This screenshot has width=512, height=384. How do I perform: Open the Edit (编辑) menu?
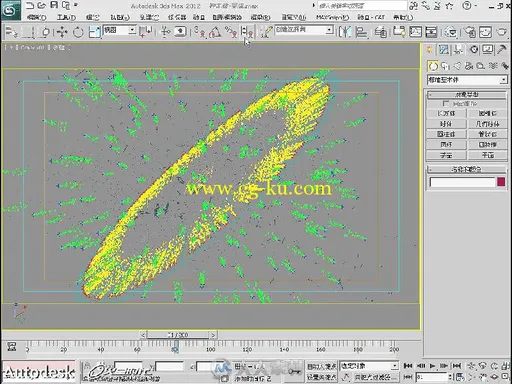(36, 17)
